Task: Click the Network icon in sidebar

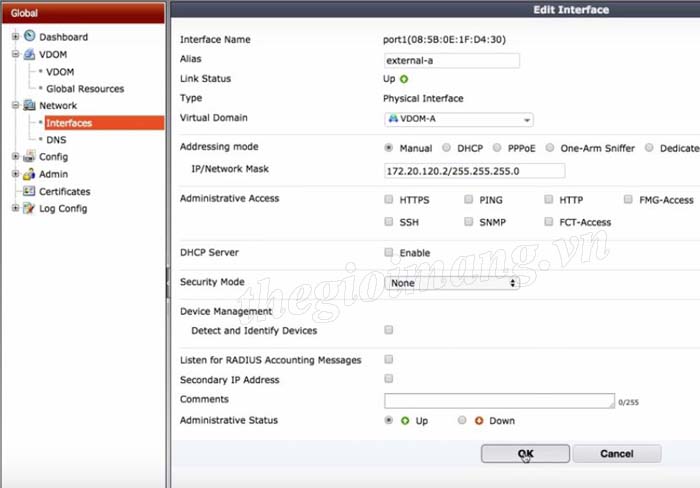Action: 30,105
